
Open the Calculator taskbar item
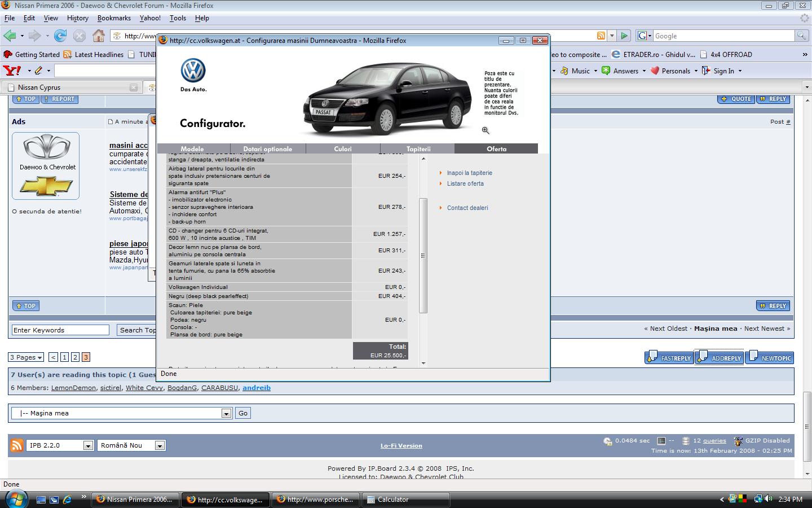[406, 500]
